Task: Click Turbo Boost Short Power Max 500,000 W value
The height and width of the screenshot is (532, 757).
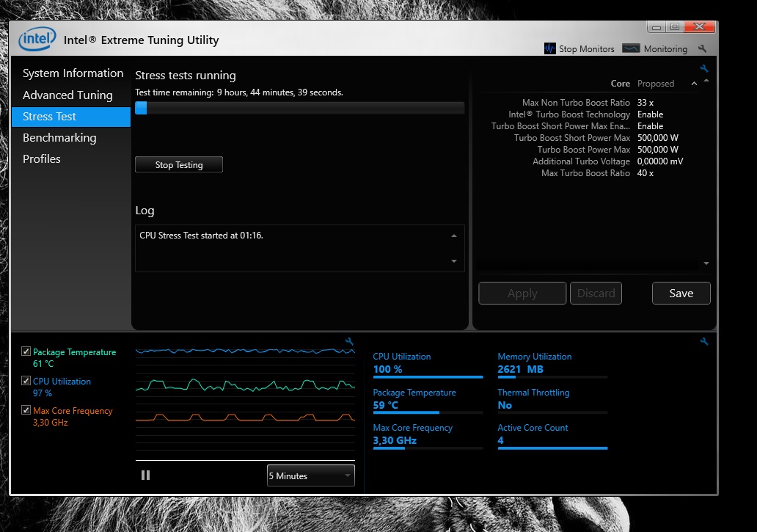Action: click(657, 138)
